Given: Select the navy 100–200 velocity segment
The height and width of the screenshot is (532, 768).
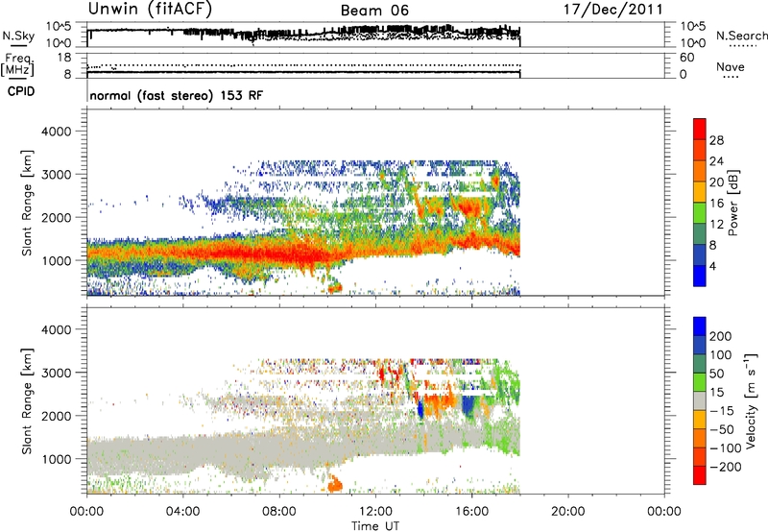Looking at the screenshot, I should point(700,345).
